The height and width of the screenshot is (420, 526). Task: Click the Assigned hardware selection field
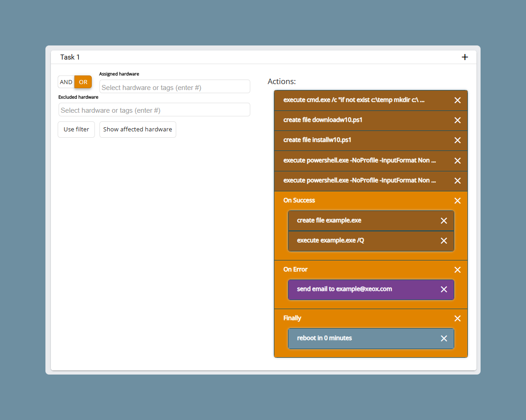(175, 87)
